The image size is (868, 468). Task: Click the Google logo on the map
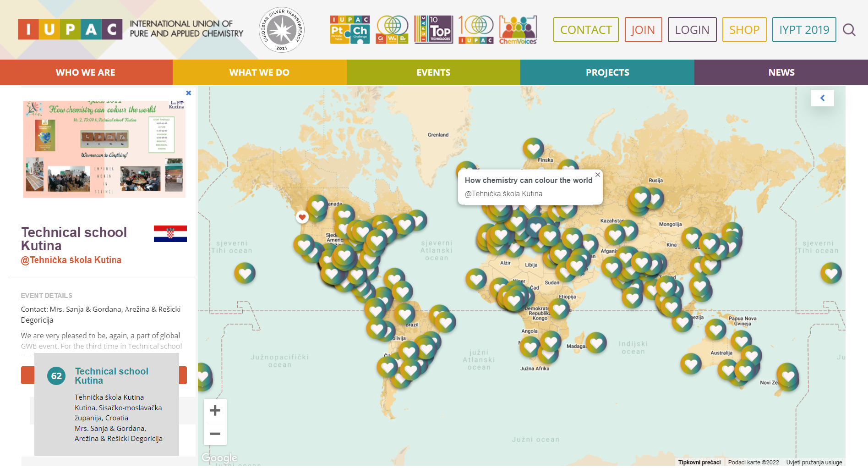(x=219, y=457)
